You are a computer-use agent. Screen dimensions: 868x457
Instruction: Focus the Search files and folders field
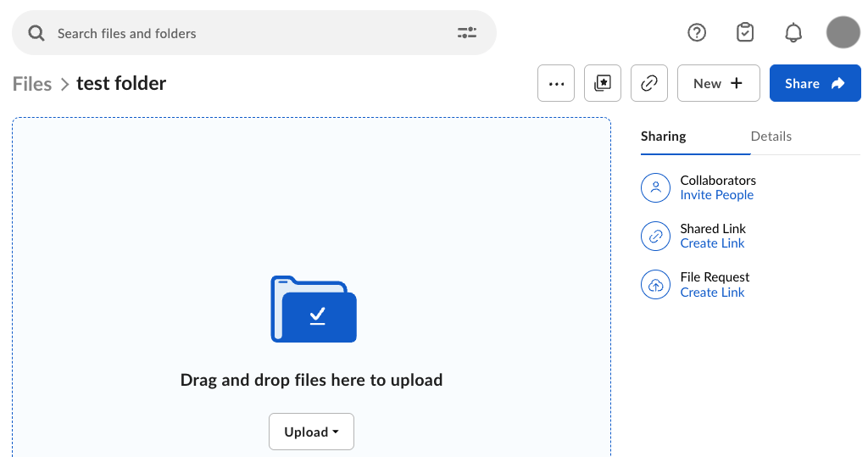[254, 33]
